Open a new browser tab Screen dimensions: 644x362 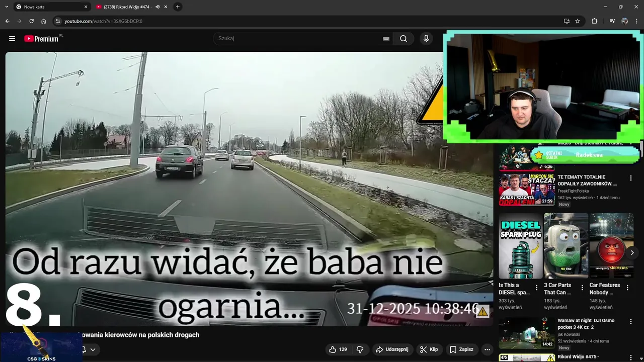tap(178, 7)
